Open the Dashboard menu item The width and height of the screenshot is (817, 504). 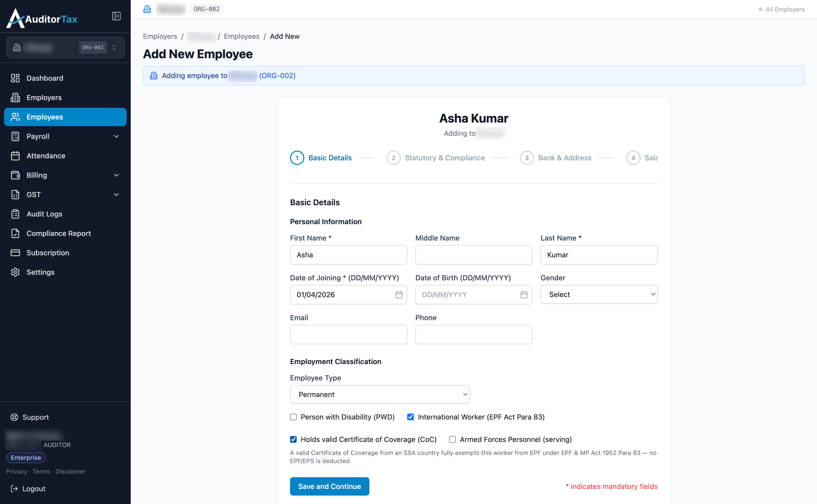pos(65,78)
